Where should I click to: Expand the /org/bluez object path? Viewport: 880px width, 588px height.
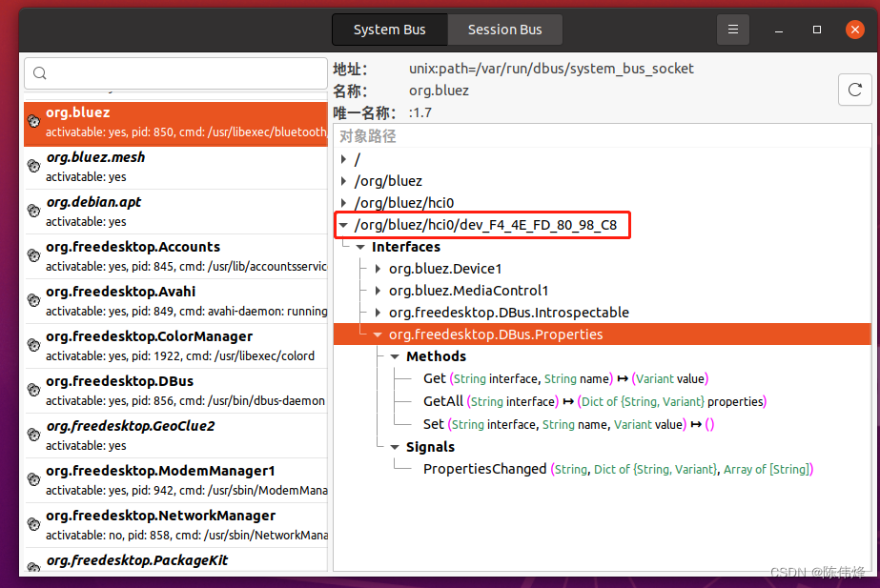(x=345, y=181)
